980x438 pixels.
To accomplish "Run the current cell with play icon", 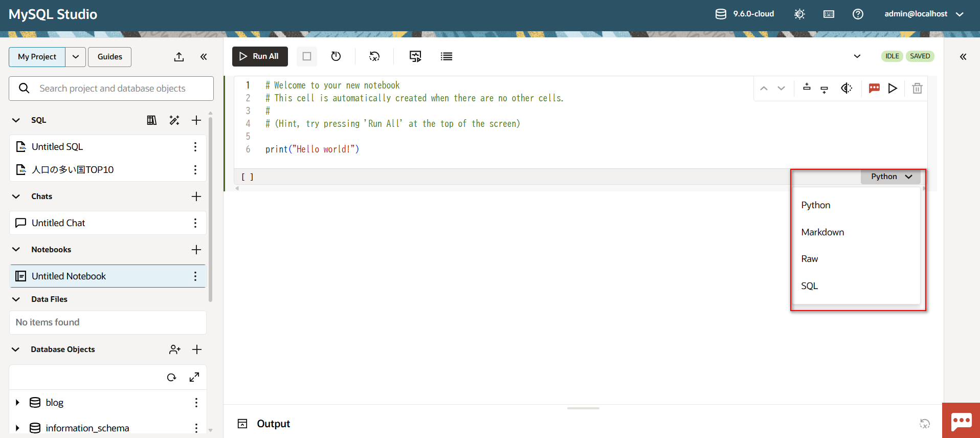I will point(893,89).
